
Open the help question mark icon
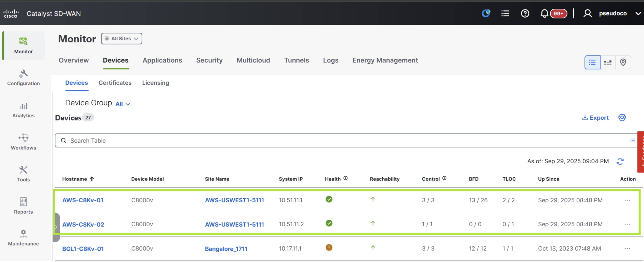pos(525,13)
